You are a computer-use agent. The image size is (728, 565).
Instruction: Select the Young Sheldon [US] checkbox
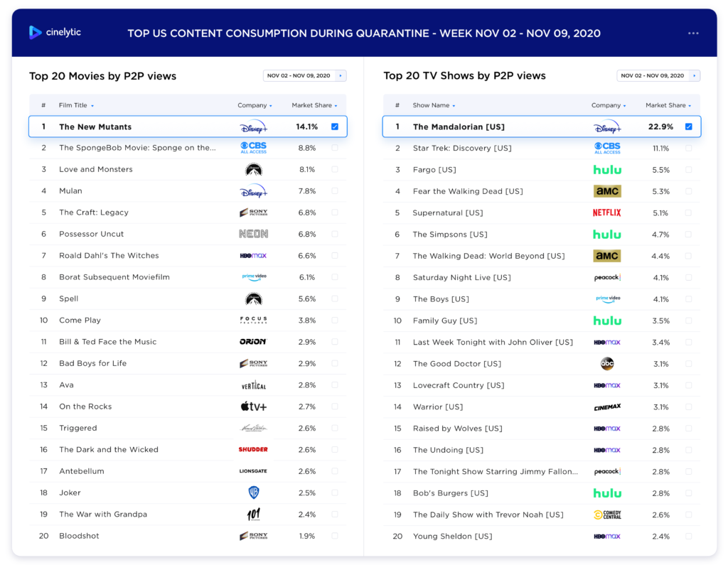pos(688,536)
